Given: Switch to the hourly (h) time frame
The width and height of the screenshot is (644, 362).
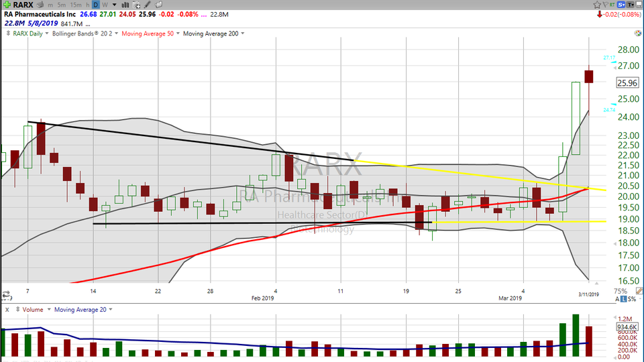Looking at the screenshot, I should point(87,5).
